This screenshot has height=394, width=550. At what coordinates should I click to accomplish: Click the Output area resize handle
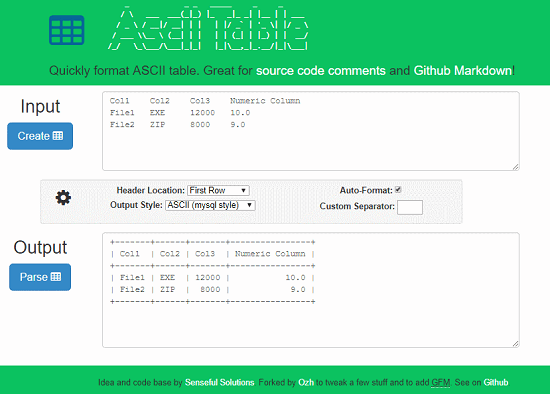[x=516, y=344]
